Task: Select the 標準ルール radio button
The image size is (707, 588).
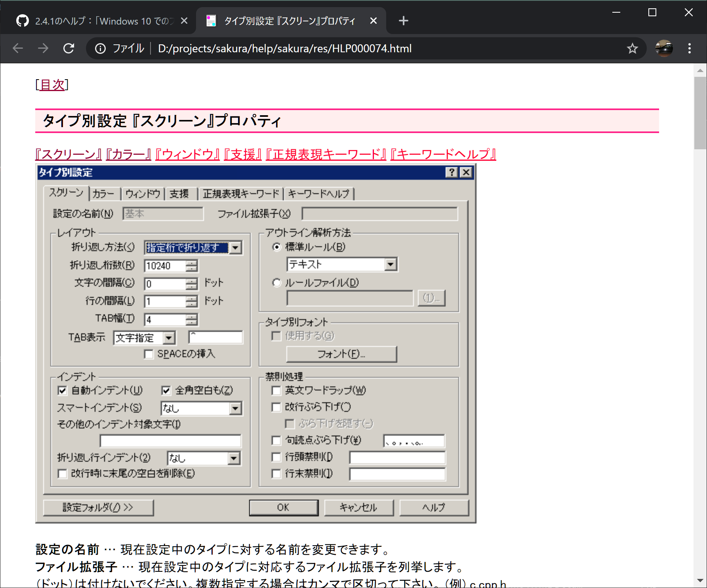Action: click(276, 247)
